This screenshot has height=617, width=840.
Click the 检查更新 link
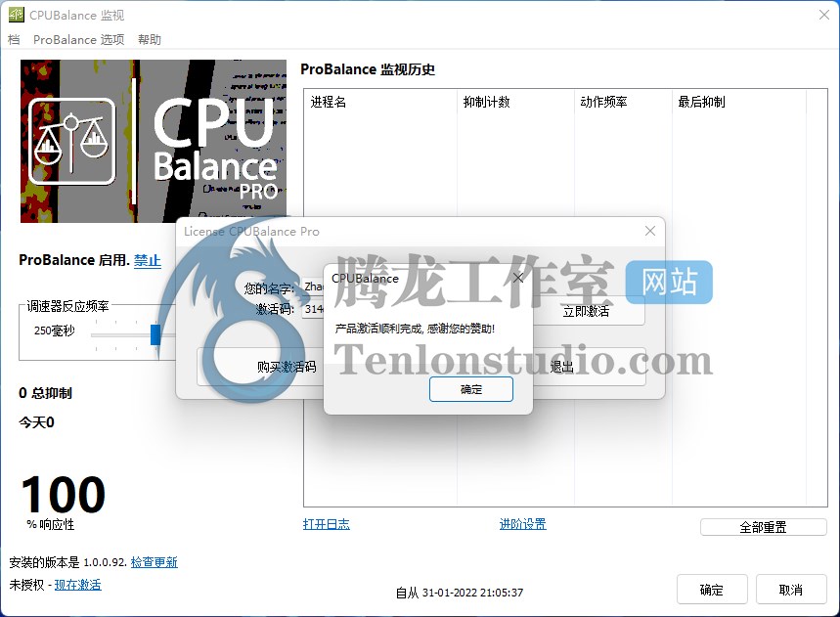pos(155,562)
